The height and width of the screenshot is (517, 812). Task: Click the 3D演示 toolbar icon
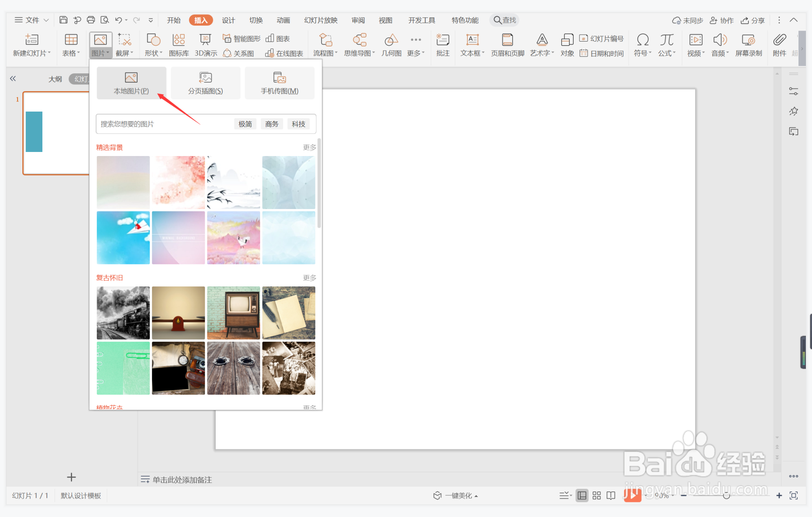pyautogui.click(x=205, y=45)
